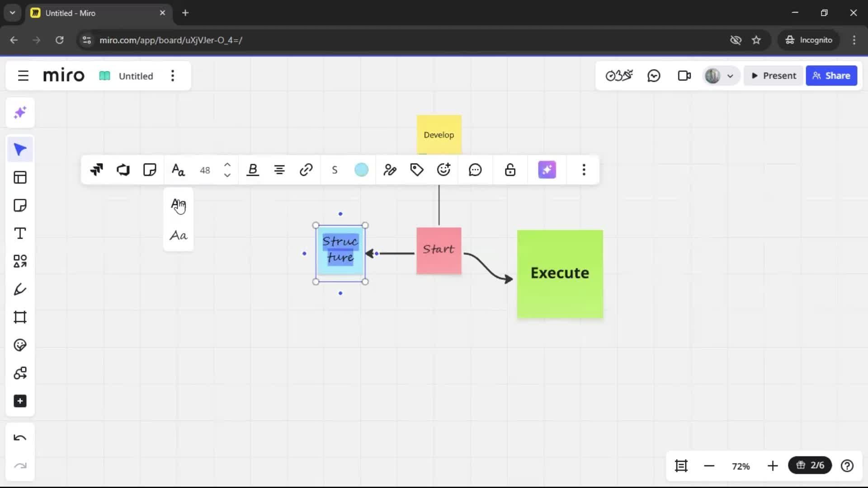Select the yellow Develop sticky note

[439, 135]
